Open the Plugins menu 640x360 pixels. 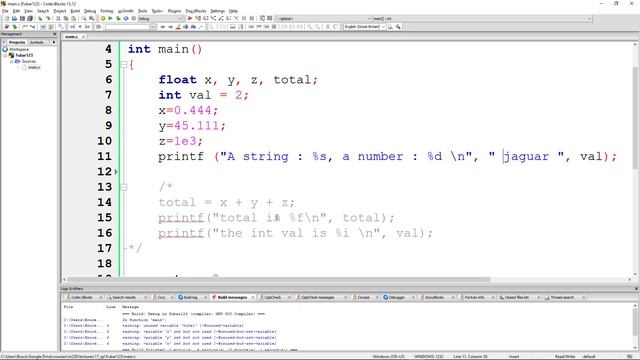click(x=174, y=11)
